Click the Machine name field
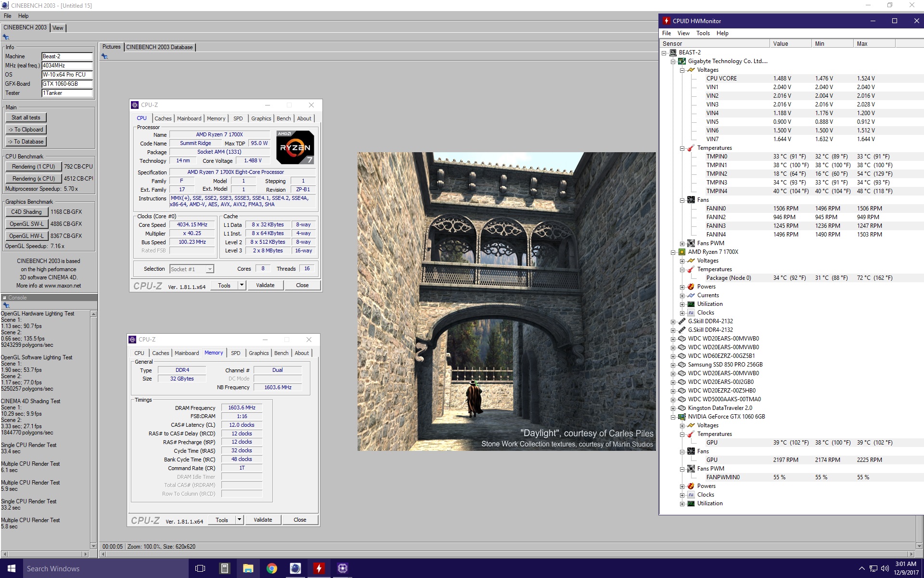924x578 pixels. (x=67, y=56)
